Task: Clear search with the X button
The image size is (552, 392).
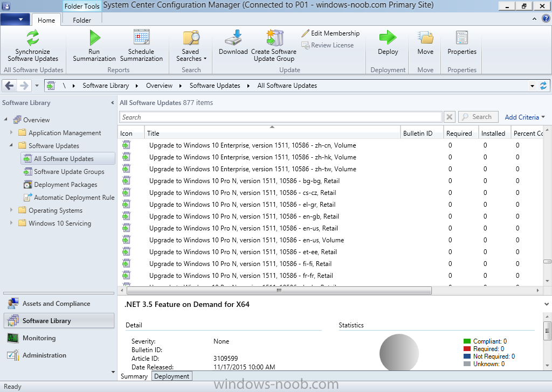Action: click(449, 117)
